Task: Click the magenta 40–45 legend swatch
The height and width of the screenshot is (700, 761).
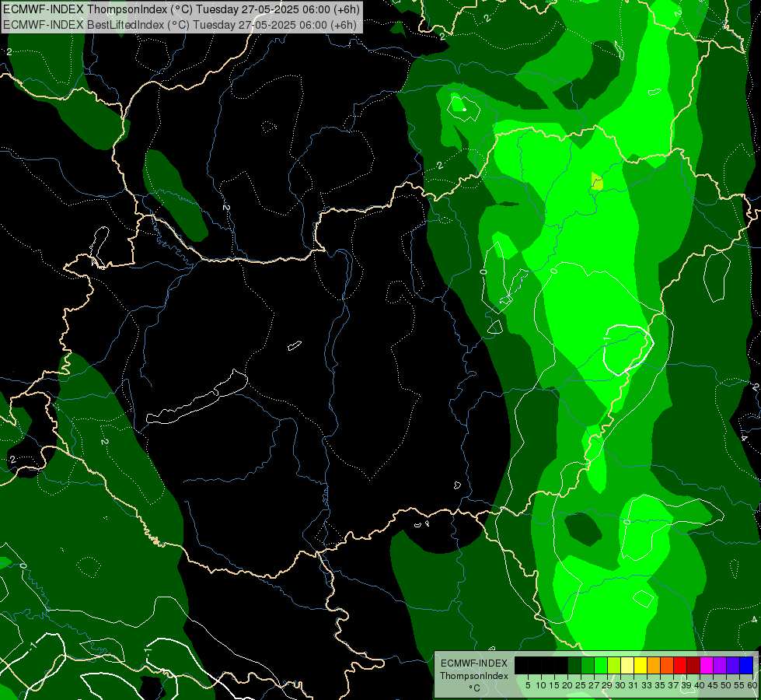Action: pos(707,665)
